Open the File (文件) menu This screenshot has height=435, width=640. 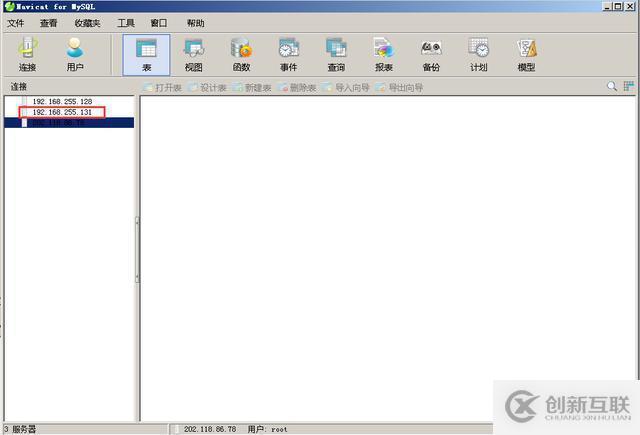[16, 23]
